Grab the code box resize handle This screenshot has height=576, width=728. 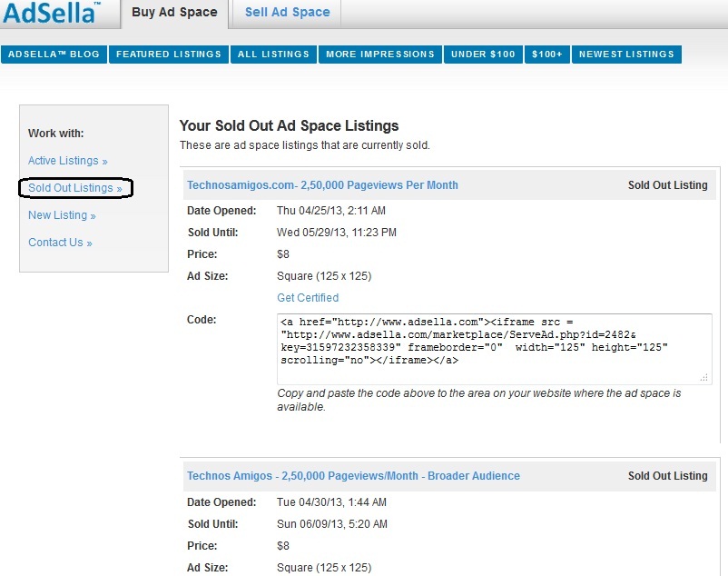point(705,376)
